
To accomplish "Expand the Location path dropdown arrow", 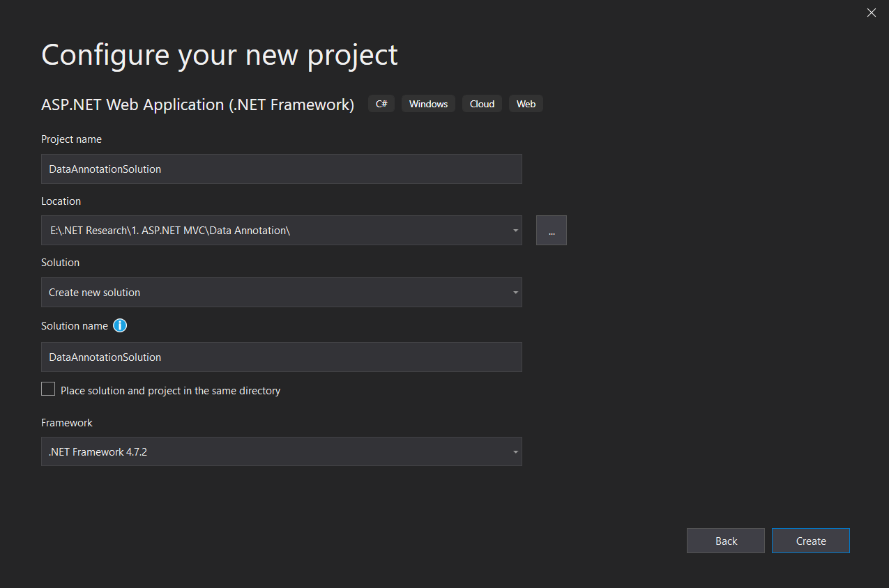I will tap(515, 230).
